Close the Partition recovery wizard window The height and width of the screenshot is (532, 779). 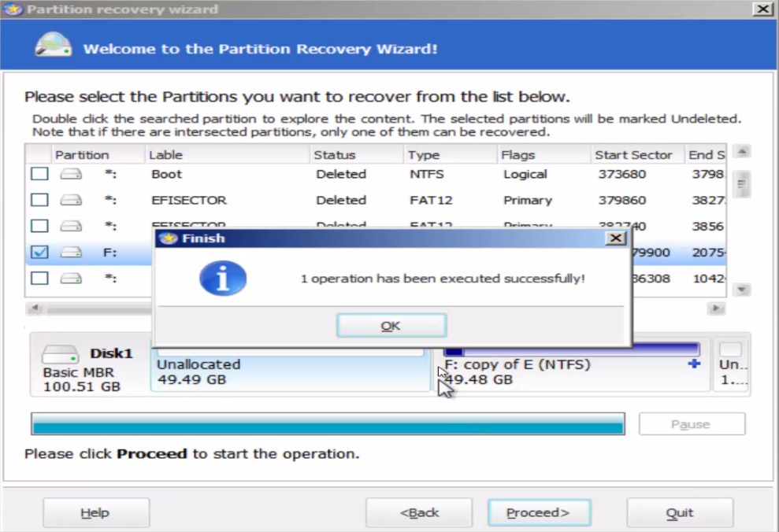pyautogui.click(x=763, y=9)
